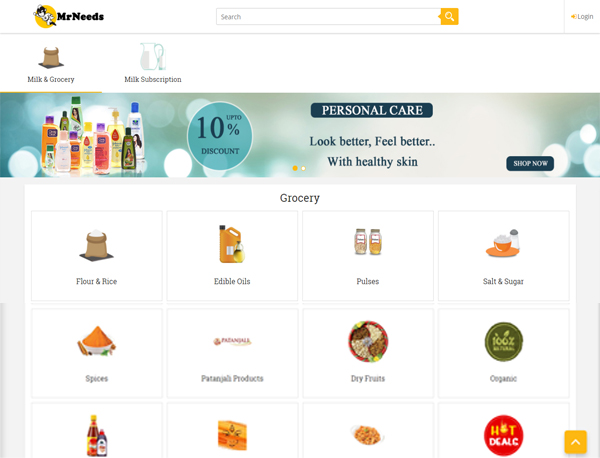Screen dimensions: 600x458
Task: Open the Hot Deals red badge
Action: pos(503,435)
